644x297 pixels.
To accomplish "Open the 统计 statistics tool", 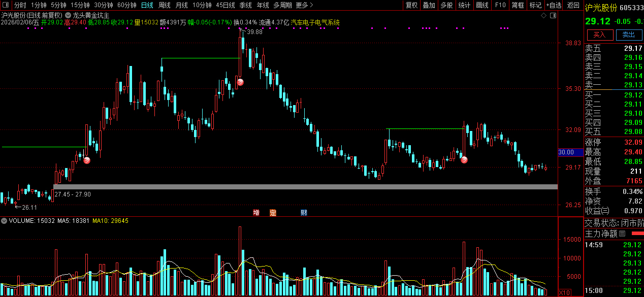I will coord(464,5).
